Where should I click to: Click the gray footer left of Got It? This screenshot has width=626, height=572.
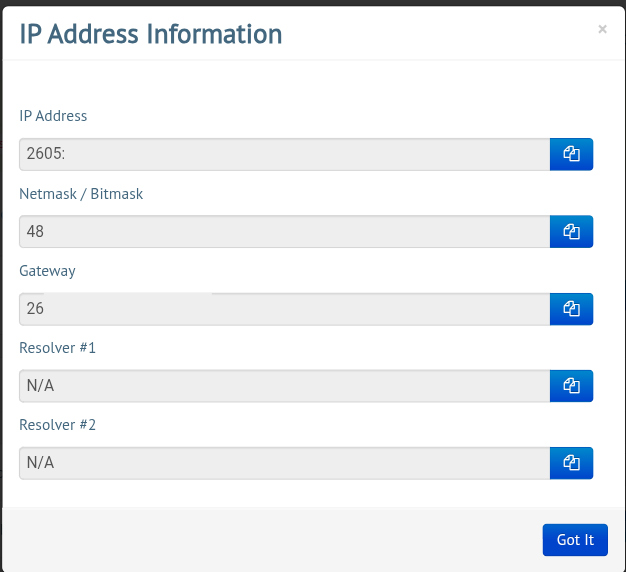click(270, 539)
